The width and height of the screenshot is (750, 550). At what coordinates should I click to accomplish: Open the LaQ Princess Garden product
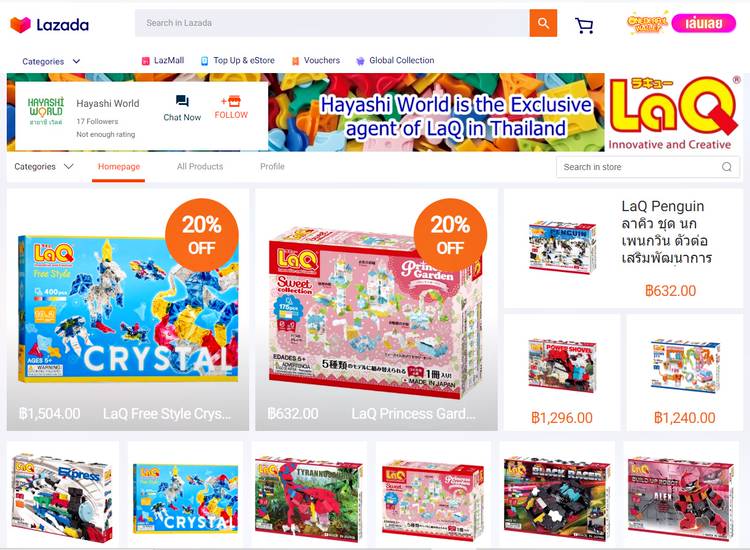coord(376,310)
